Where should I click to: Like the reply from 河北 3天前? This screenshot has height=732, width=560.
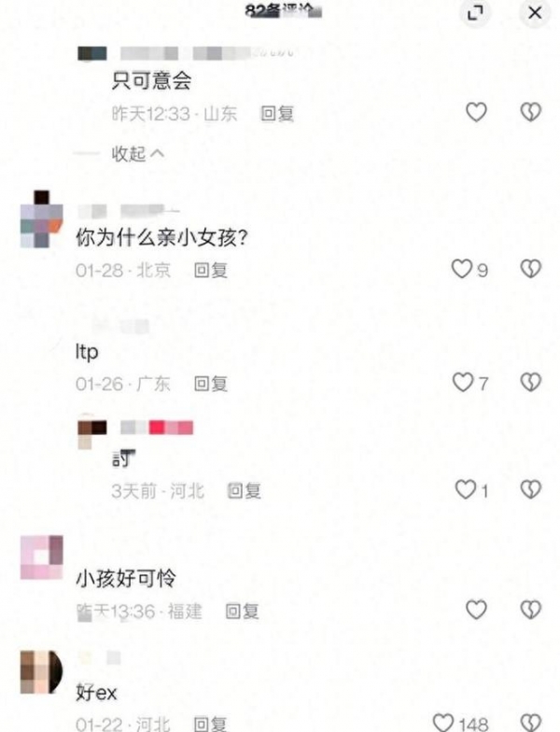click(x=466, y=489)
